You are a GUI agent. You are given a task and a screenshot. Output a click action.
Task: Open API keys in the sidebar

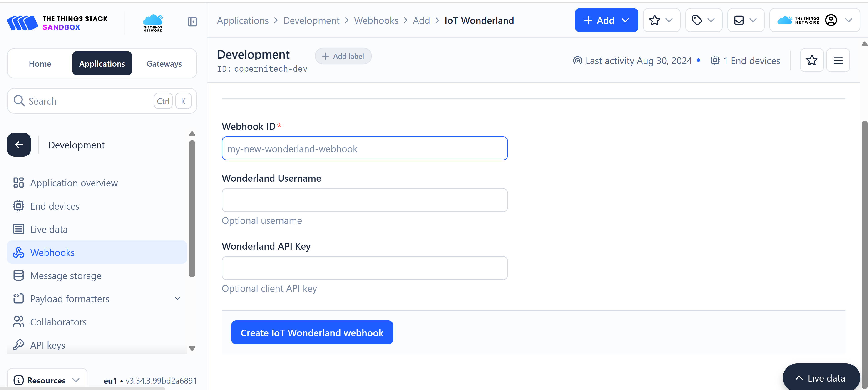point(47,345)
